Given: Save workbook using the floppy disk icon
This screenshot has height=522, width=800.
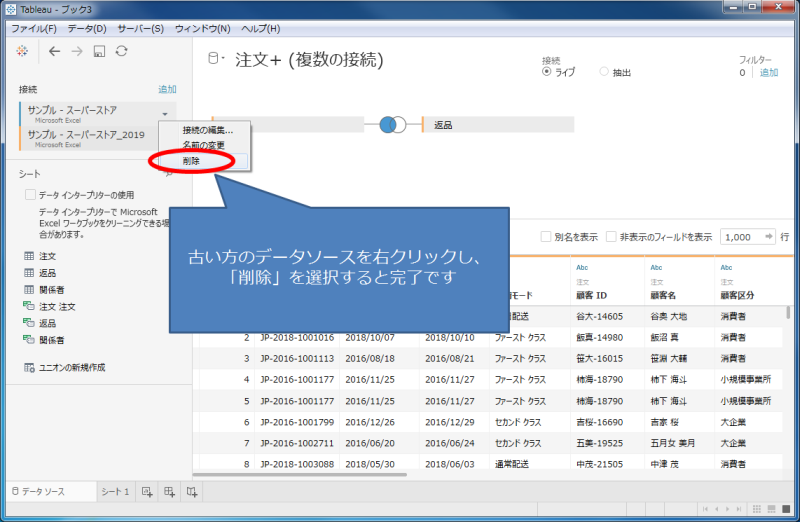Looking at the screenshot, I should pyautogui.click(x=99, y=51).
